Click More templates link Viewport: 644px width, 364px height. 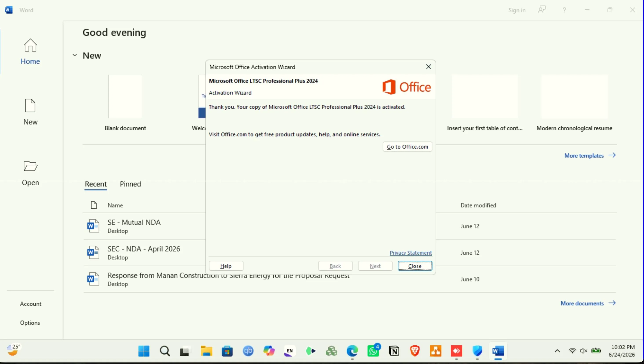pyautogui.click(x=590, y=155)
